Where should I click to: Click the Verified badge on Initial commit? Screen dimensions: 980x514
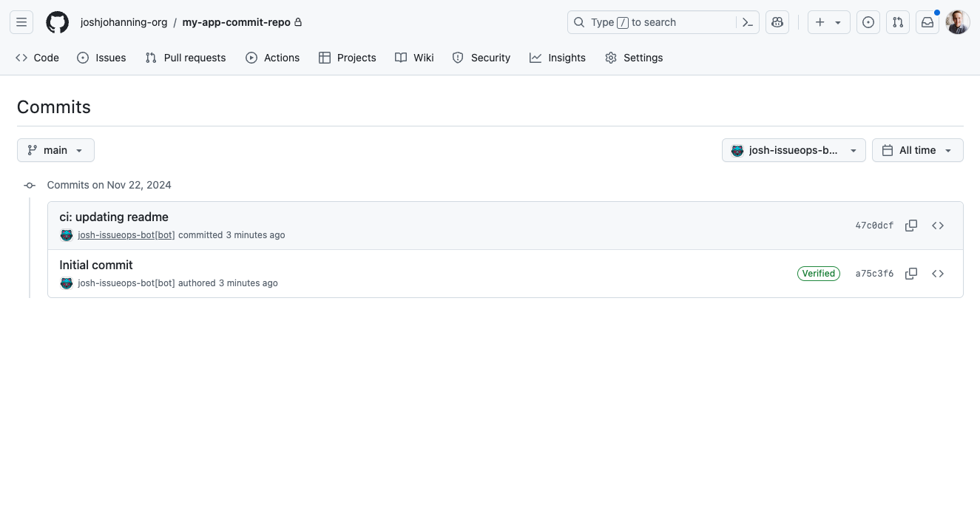pyautogui.click(x=818, y=274)
